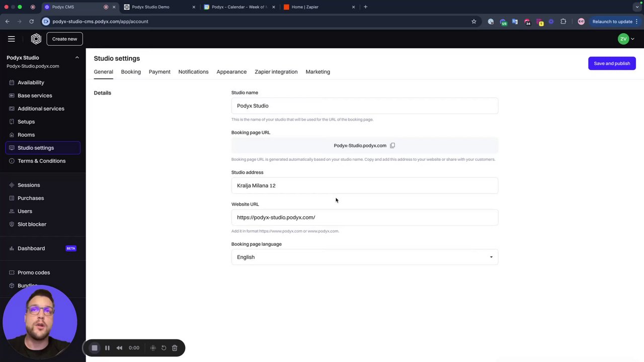Image resolution: width=644 pixels, height=362 pixels.
Task: Open a new browser tab
Action: coord(365,7)
